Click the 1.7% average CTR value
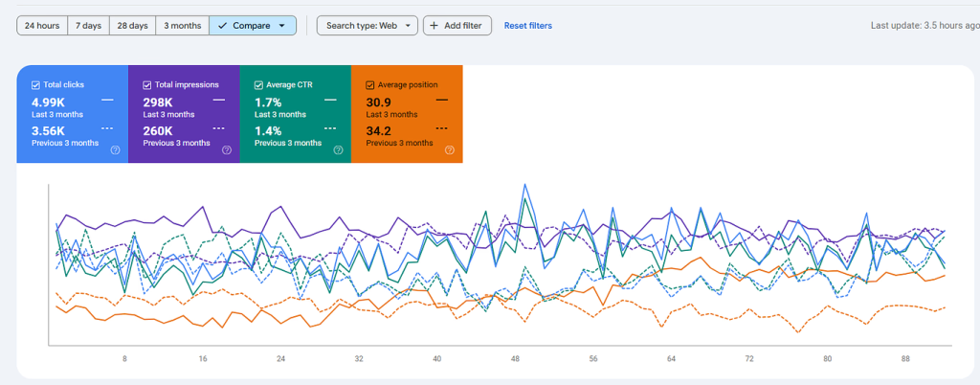This screenshot has width=980, height=385. click(x=268, y=102)
